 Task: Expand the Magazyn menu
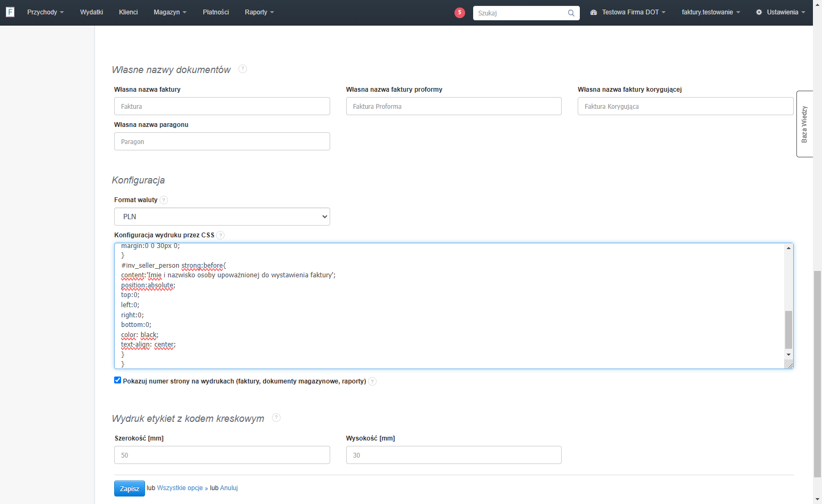(x=170, y=12)
